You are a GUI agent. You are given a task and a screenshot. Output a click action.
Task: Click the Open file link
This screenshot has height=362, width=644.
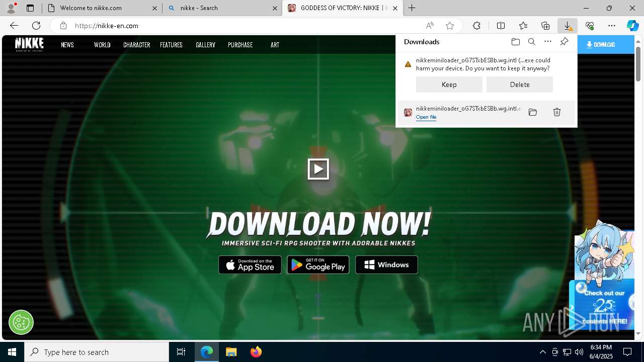426,117
